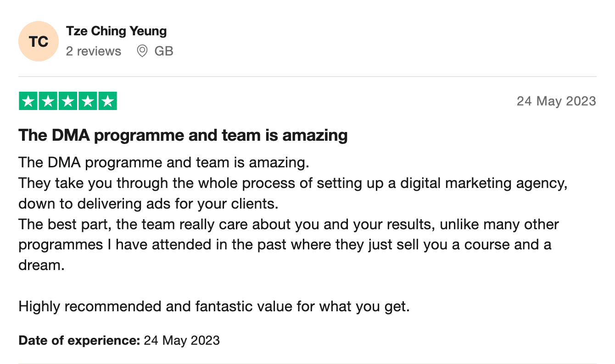
Task: Click the location pin icon
Action: point(142,51)
